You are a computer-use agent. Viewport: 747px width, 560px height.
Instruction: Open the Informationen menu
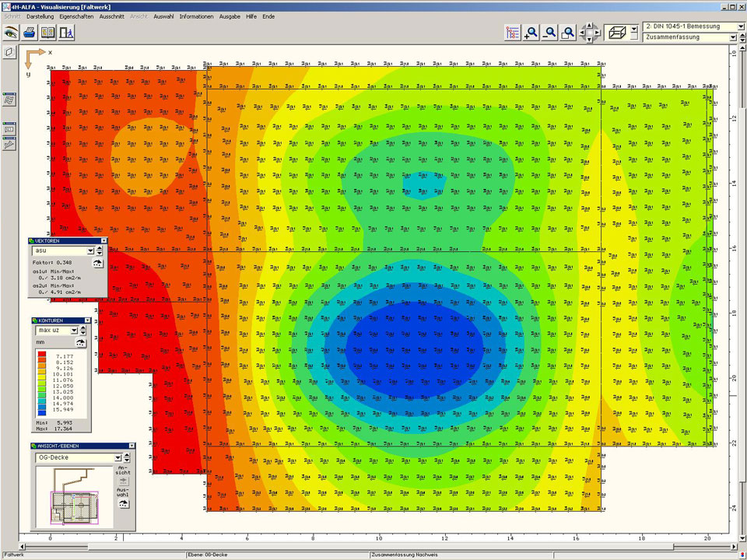tap(197, 16)
